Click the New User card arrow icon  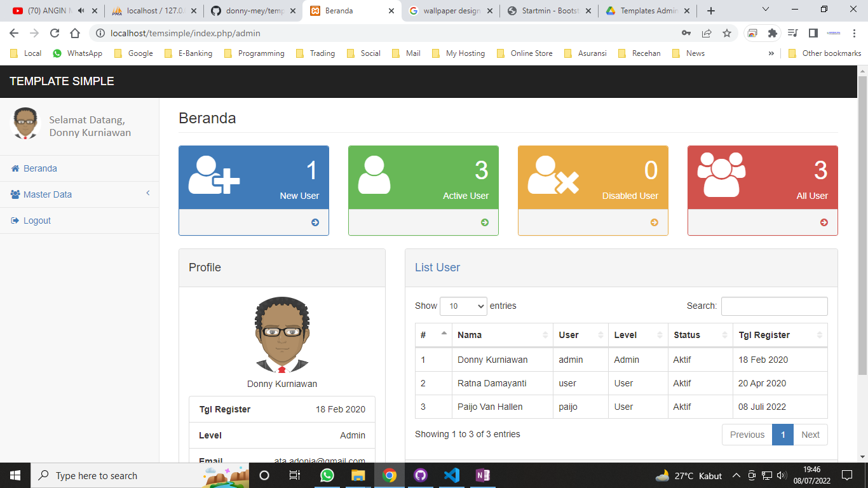pyautogui.click(x=315, y=222)
